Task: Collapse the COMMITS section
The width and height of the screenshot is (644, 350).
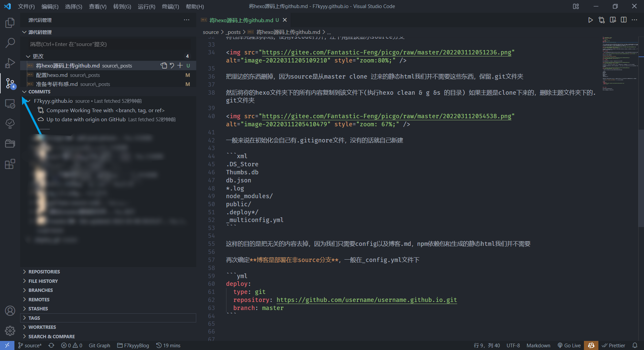Action: pyautogui.click(x=39, y=92)
